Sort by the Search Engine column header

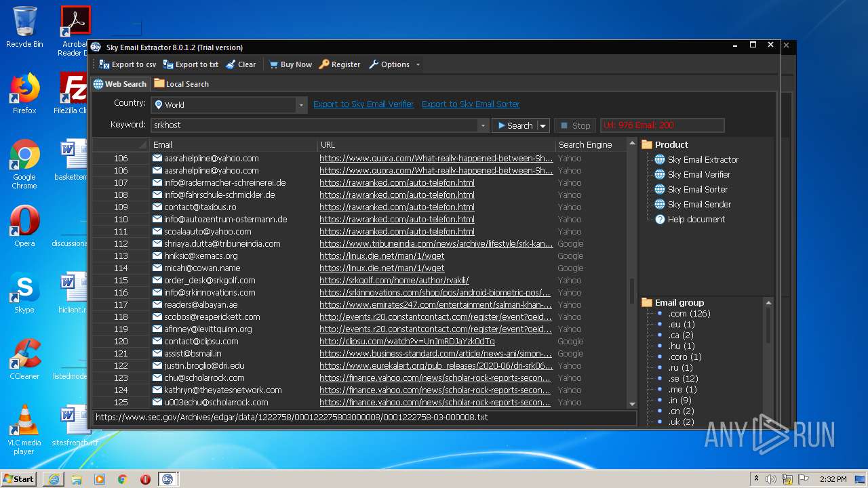click(591, 145)
